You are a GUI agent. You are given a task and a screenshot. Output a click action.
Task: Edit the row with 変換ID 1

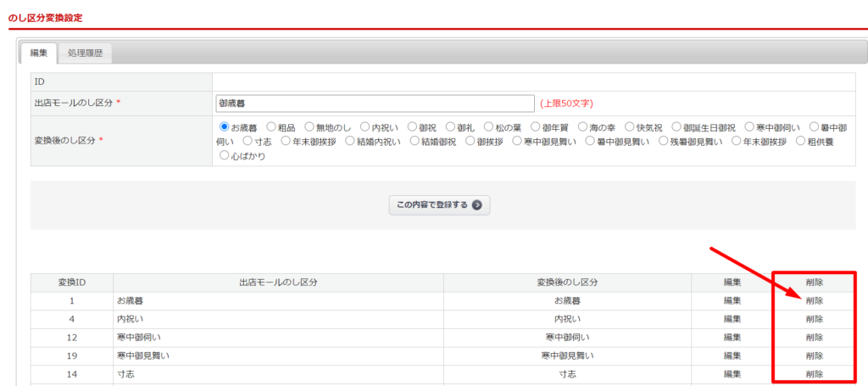tap(732, 300)
